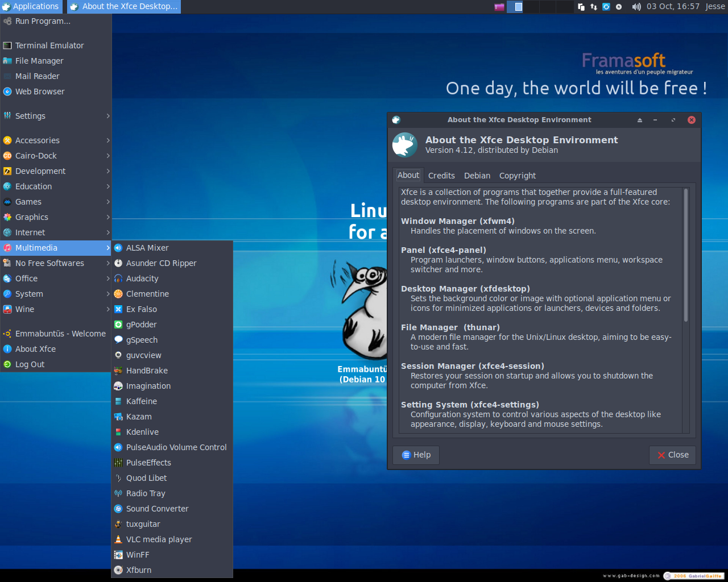This screenshot has width=728, height=582.
Task: Click the Help button
Action: pyautogui.click(x=416, y=455)
